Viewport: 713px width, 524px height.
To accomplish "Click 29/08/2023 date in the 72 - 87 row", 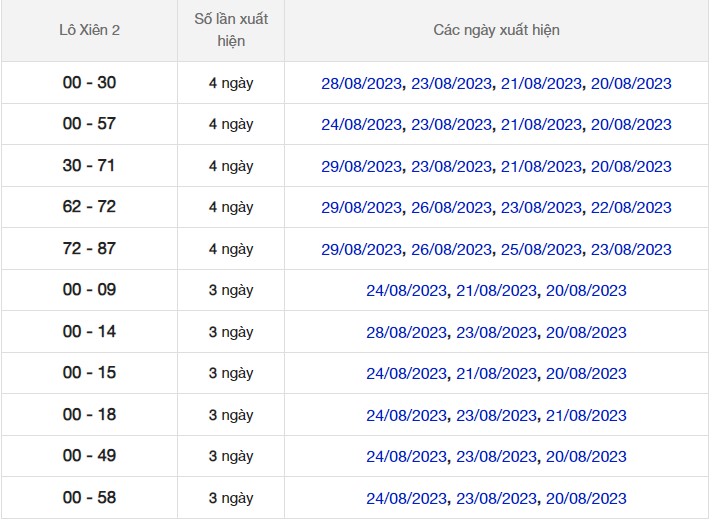I will (x=361, y=249).
